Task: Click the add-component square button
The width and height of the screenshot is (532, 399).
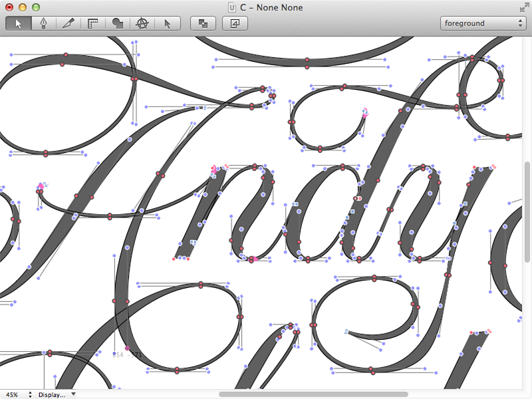Action: (235, 23)
